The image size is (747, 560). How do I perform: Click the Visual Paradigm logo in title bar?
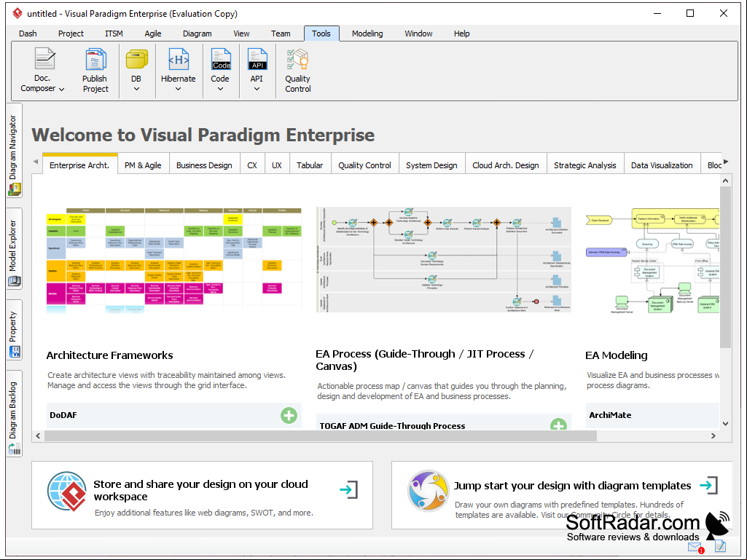coord(17,13)
